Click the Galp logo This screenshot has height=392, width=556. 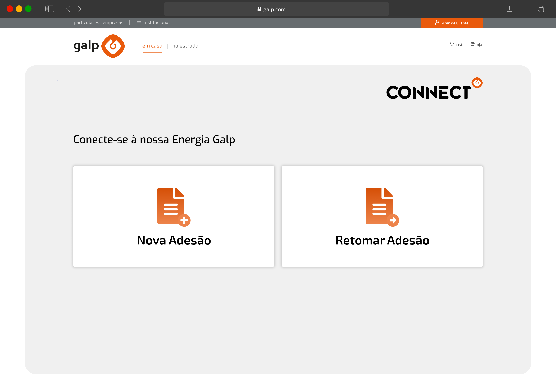(99, 46)
